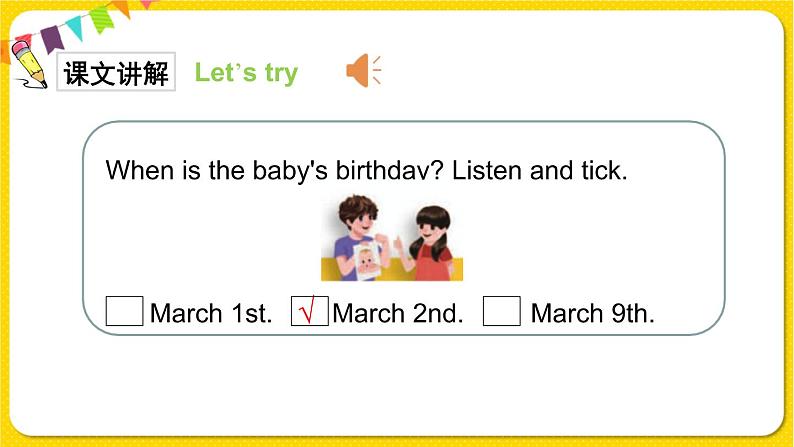
Task: Click the words Listen and tick
Action: pos(539,170)
